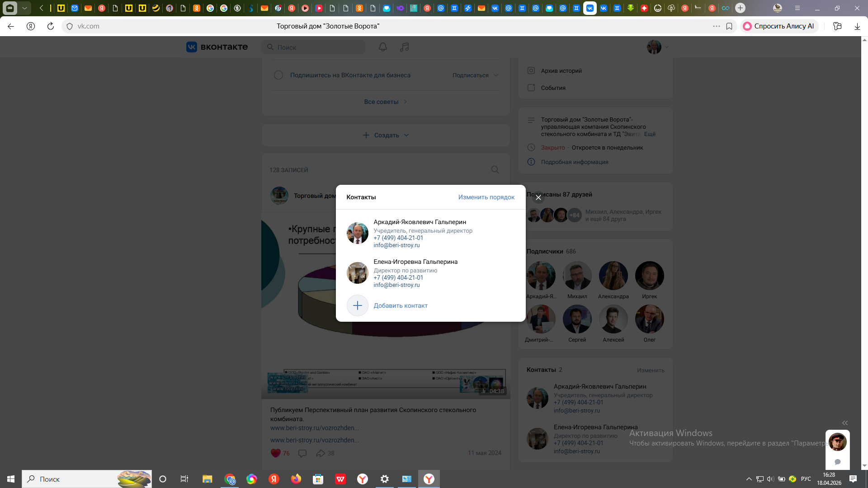Image resolution: width=868 pixels, height=488 pixels.
Task: Click search magnifier in posts section
Action: click(x=495, y=169)
